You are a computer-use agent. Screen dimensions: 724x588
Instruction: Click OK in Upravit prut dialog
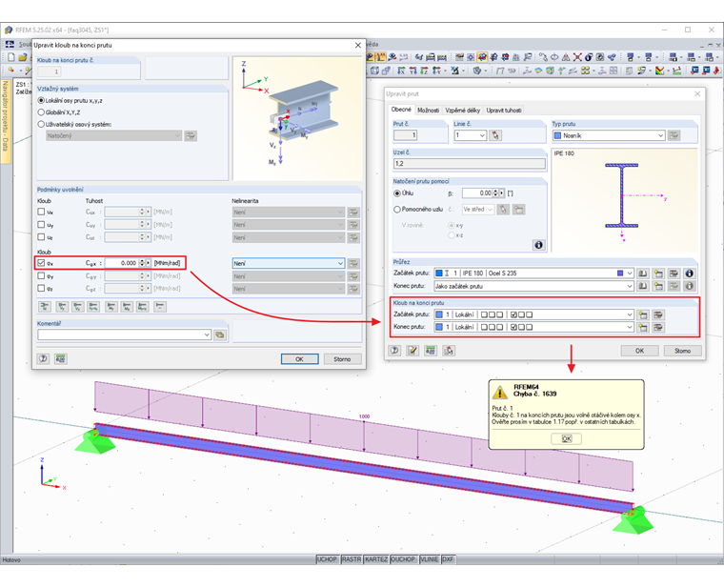pos(639,351)
